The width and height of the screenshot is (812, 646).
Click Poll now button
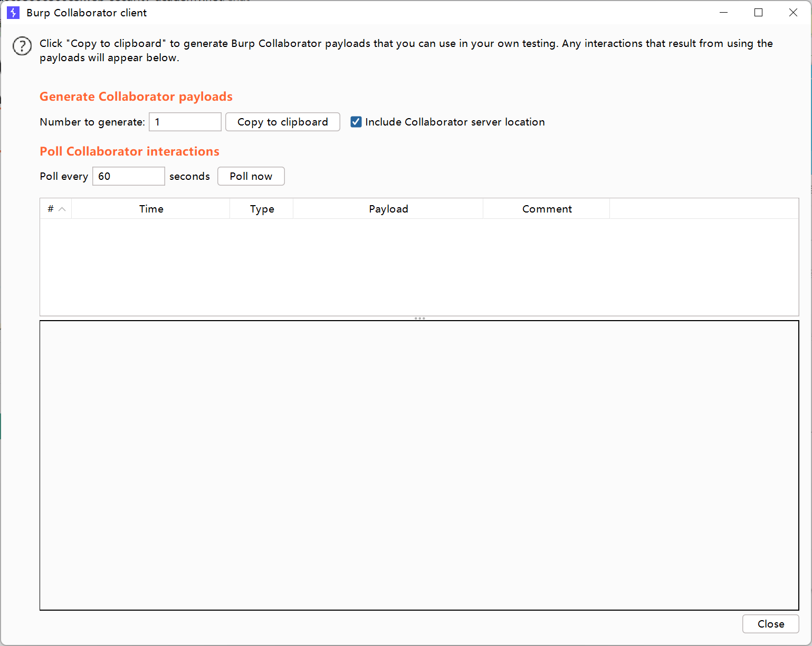click(251, 176)
